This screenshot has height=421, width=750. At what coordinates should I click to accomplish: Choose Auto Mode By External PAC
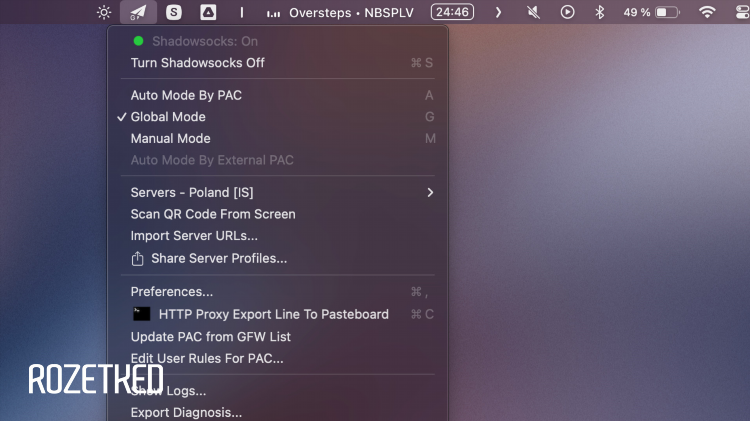click(x=278, y=160)
